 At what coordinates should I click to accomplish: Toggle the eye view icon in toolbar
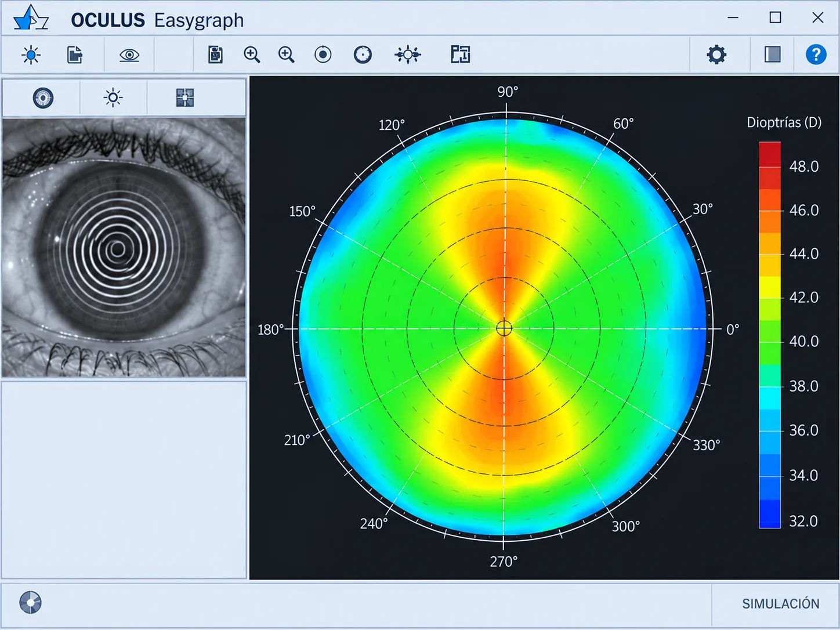129,55
